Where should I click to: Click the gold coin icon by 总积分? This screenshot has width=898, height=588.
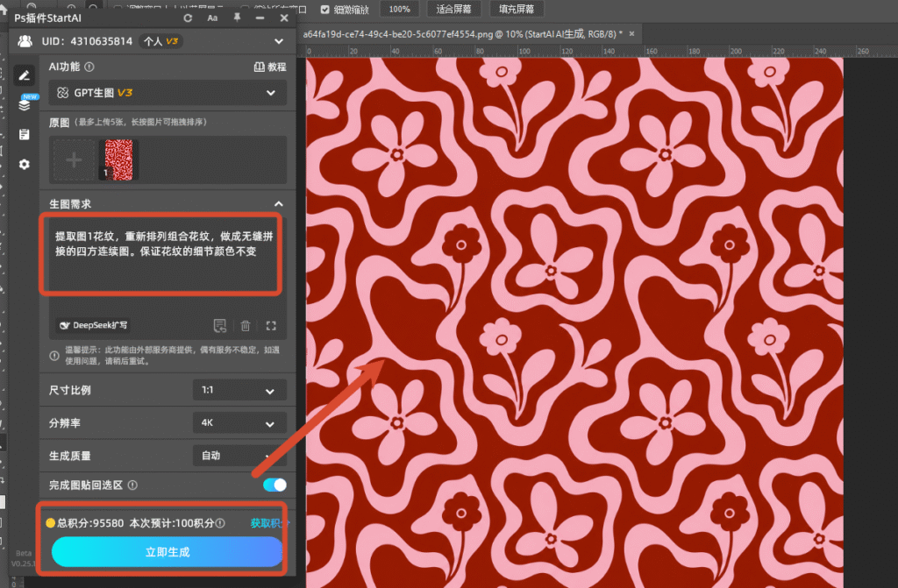click(x=50, y=523)
